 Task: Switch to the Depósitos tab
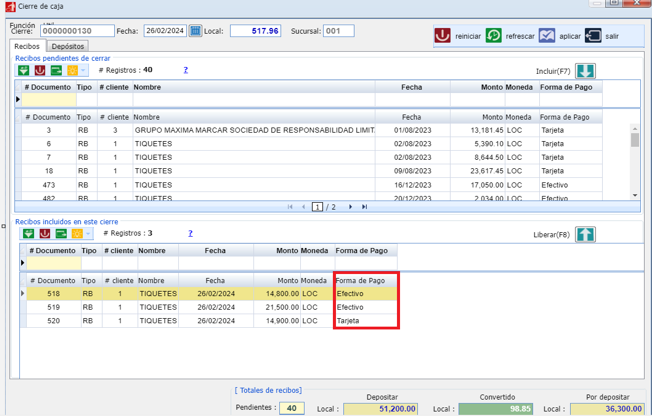68,46
